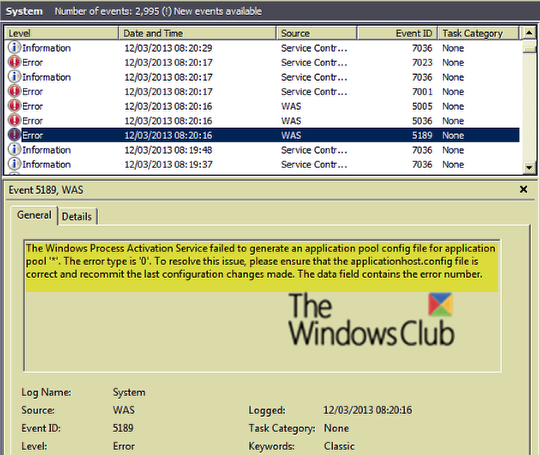This screenshot has width=540, height=455.
Task: Select the 08:20:17 Information event row 7036
Action: click(262, 77)
